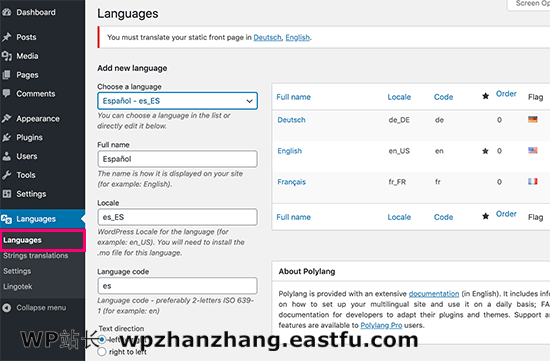Sort by Code column header
Screen dimensions: 550x361
443,97
